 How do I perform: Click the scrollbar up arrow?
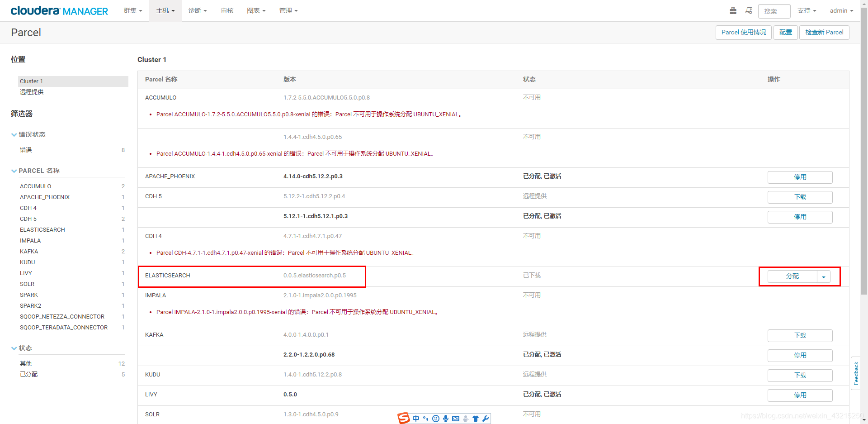coord(864,4)
